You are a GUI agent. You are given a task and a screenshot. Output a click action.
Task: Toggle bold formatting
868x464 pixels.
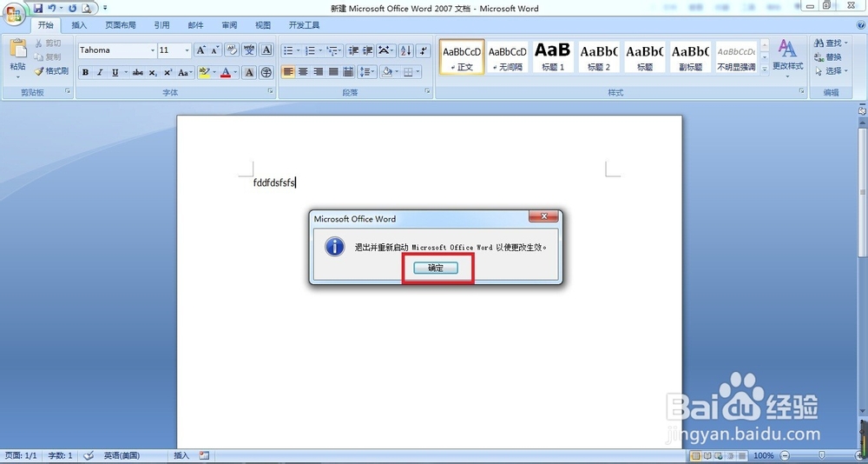click(85, 73)
